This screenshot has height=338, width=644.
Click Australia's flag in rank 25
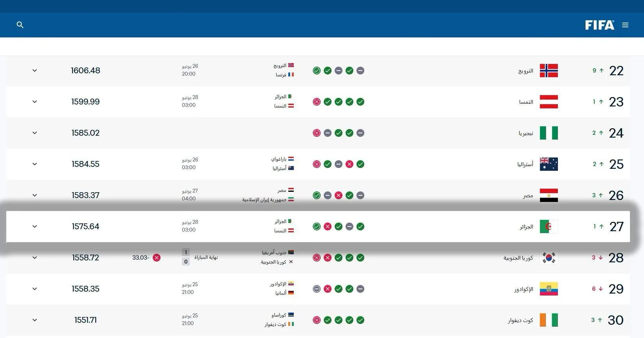pos(549,164)
